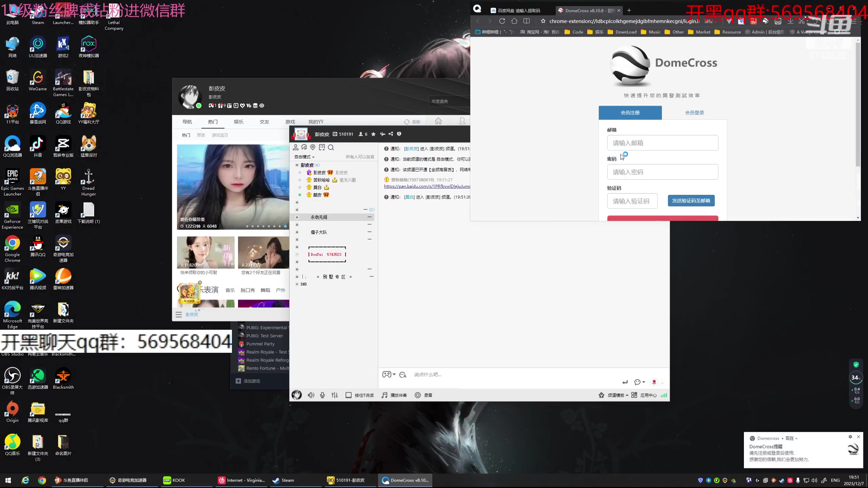Click the send enter arrow icon in chat
868x488 pixels.
pyautogui.click(x=625, y=382)
